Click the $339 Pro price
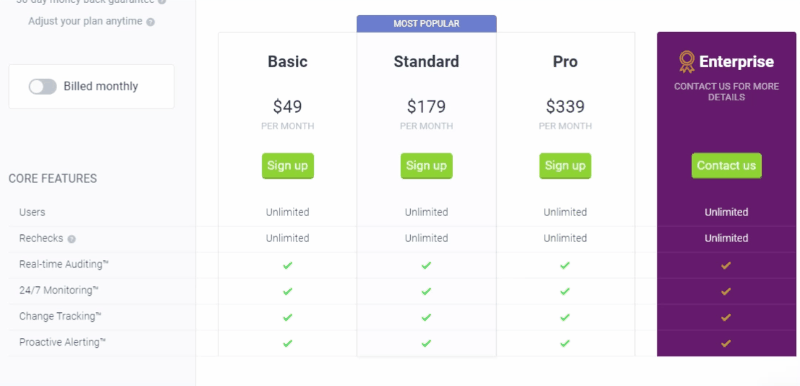Image resolution: width=800 pixels, height=386 pixels. 565,107
